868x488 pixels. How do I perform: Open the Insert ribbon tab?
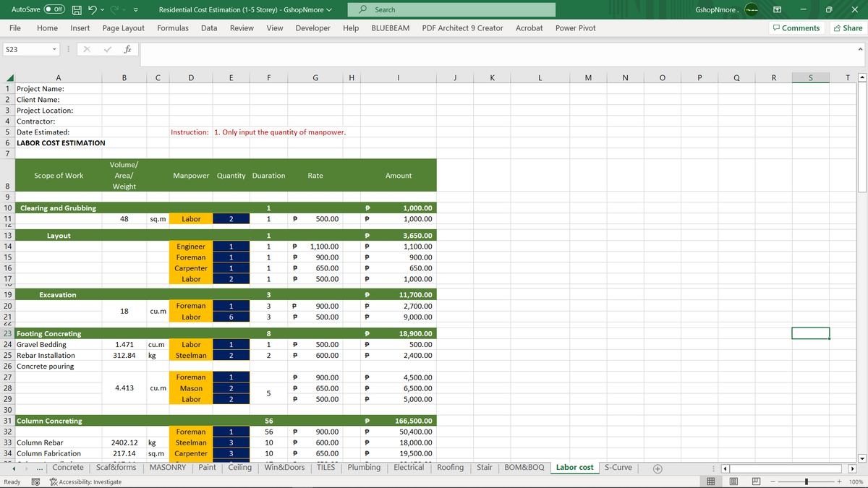click(x=80, y=28)
